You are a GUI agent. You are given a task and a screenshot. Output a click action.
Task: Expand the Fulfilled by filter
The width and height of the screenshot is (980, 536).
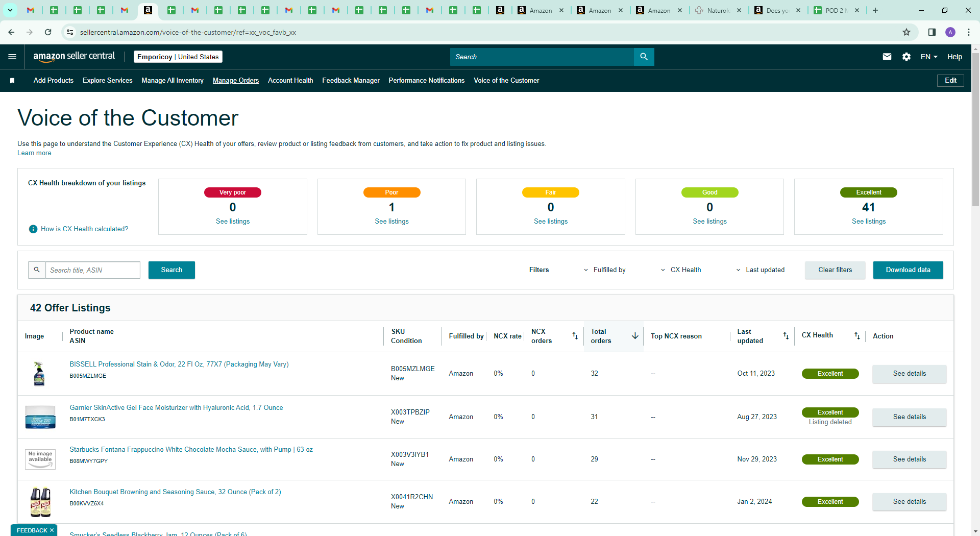pos(605,270)
